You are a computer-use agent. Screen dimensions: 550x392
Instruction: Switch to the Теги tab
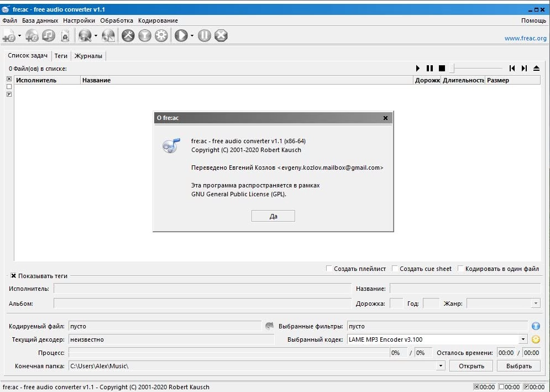[x=61, y=56]
